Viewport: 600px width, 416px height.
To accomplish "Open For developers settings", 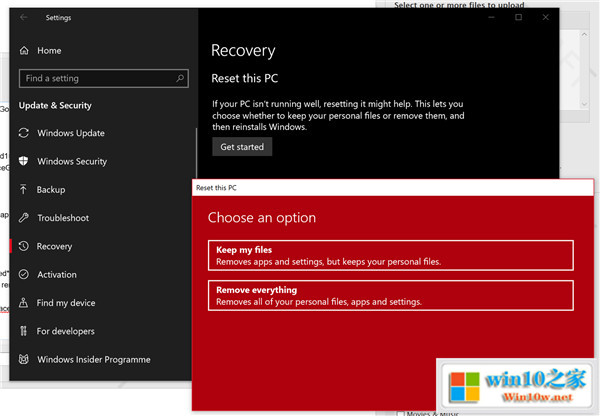I will pyautogui.click(x=65, y=331).
